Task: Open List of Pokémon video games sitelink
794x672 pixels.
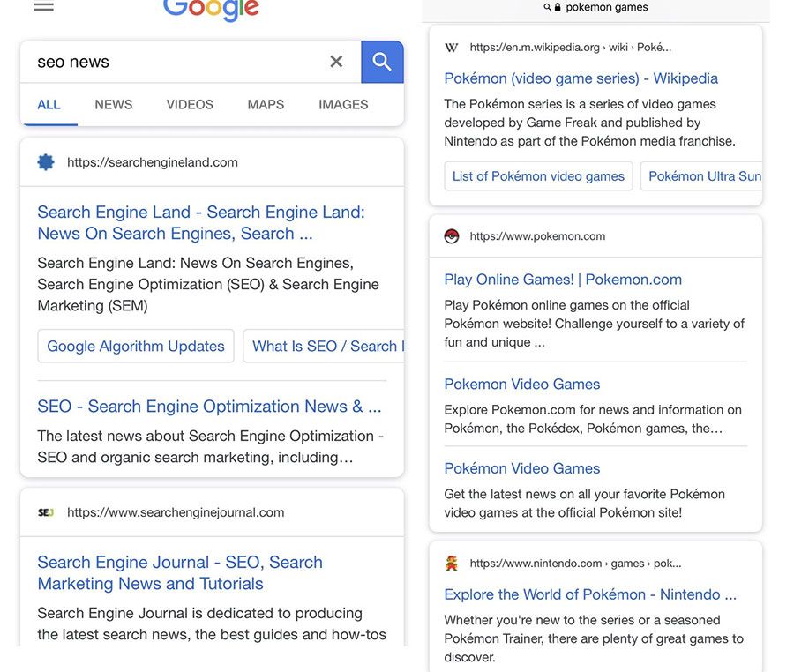Action: [538, 176]
